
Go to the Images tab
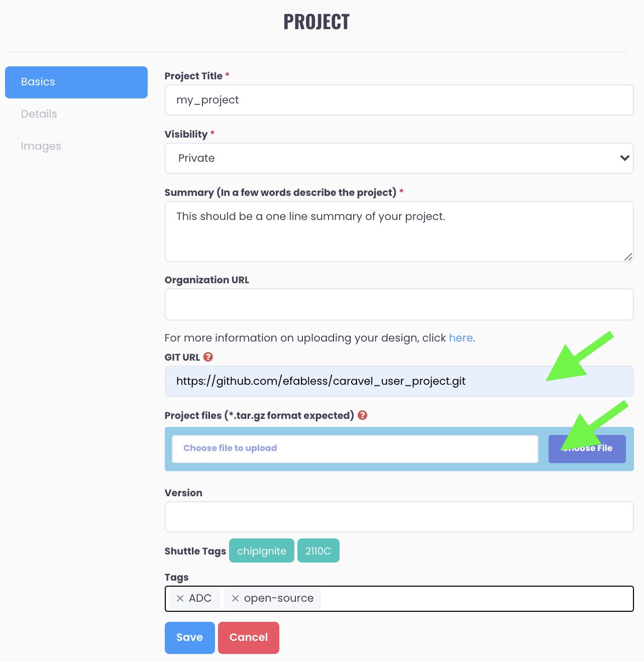(41, 146)
